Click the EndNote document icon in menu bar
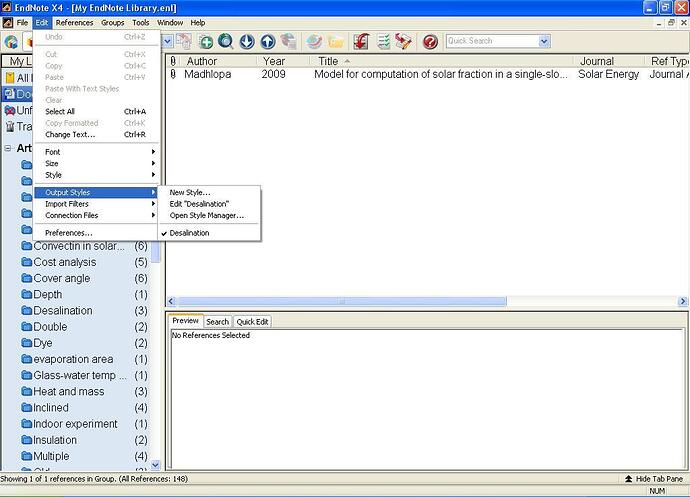Screen dimensions: 690x497 point(7,22)
